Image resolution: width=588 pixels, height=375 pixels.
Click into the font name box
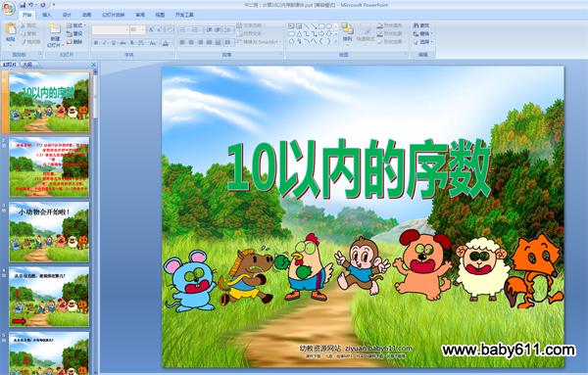110,29
